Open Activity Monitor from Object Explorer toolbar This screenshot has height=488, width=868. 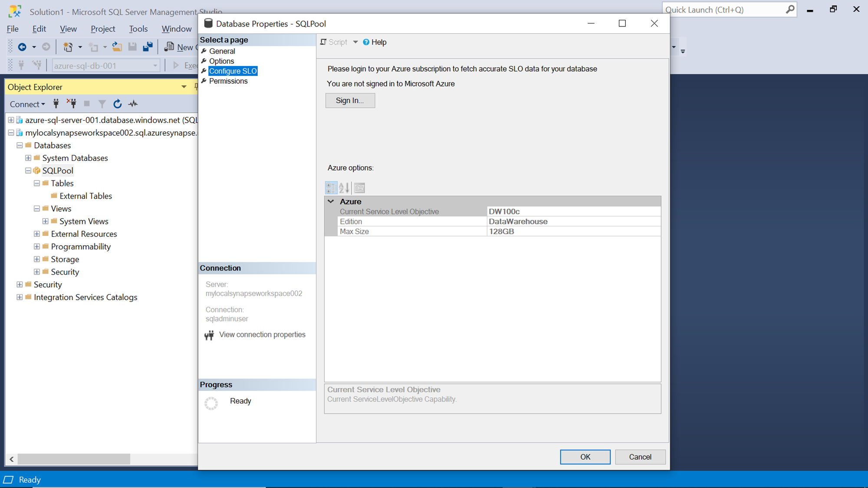[x=133, y=104]
